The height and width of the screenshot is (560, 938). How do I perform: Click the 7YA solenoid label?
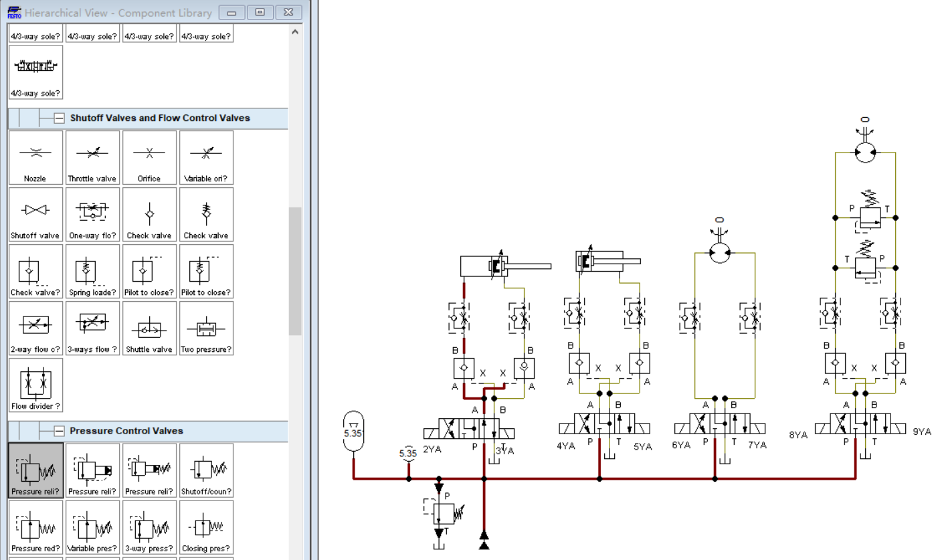click(757, 445)
